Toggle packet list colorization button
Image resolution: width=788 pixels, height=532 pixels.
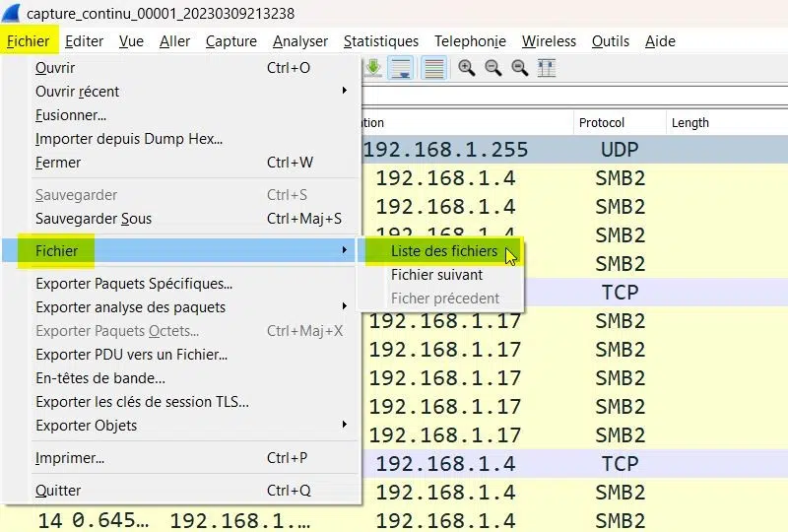pyautogui.click(x=433, y=68)
